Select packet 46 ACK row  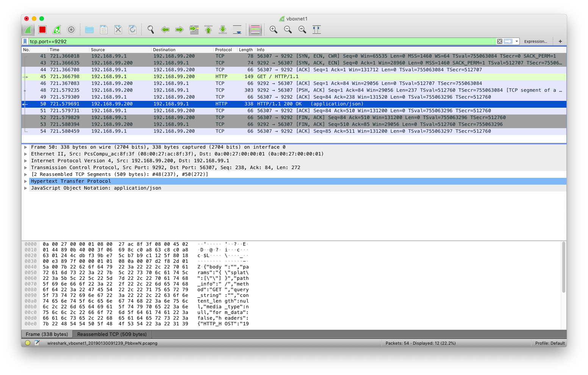294,83
